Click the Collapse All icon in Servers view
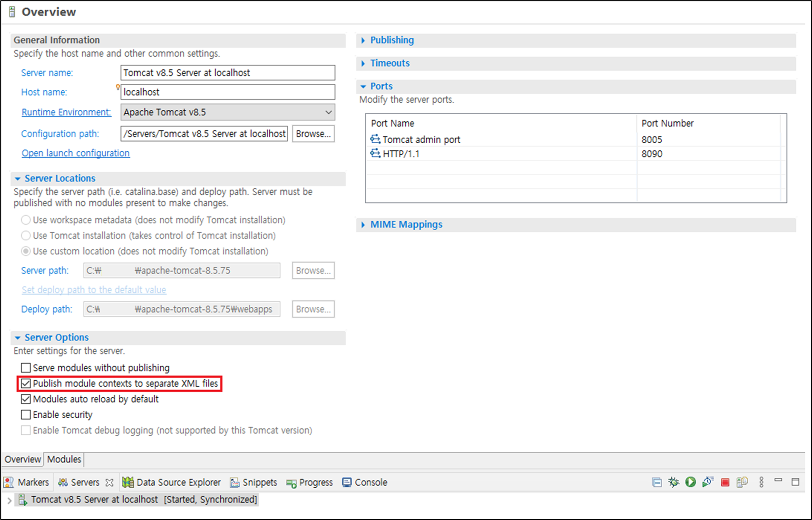The width and height of the screenshot is (812, 520). (656, 482)
